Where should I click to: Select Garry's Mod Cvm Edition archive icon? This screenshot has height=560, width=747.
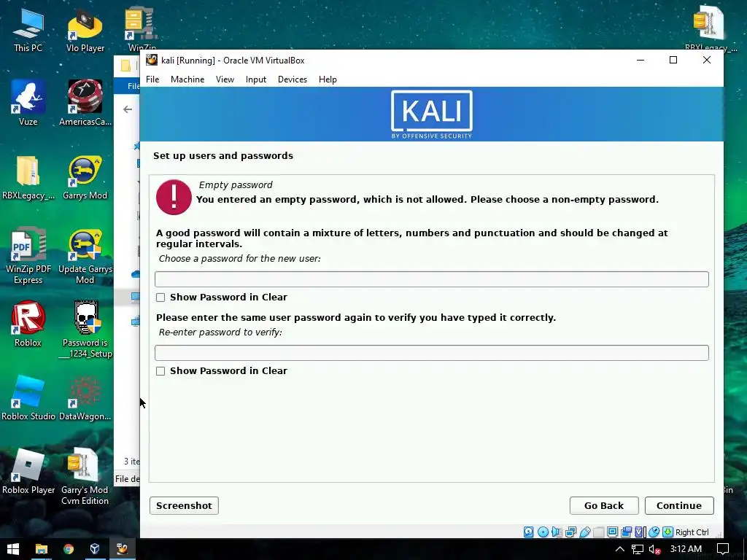85,476
